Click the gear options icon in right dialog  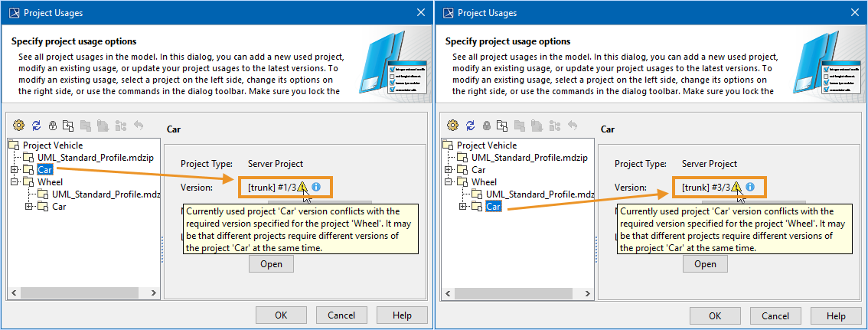[453, 126]
